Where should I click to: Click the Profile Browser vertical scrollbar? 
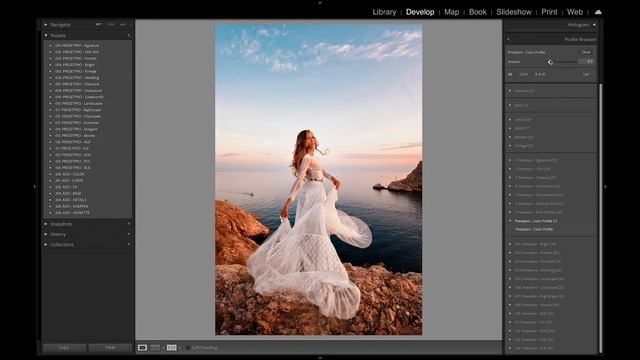tap(600, 218)
